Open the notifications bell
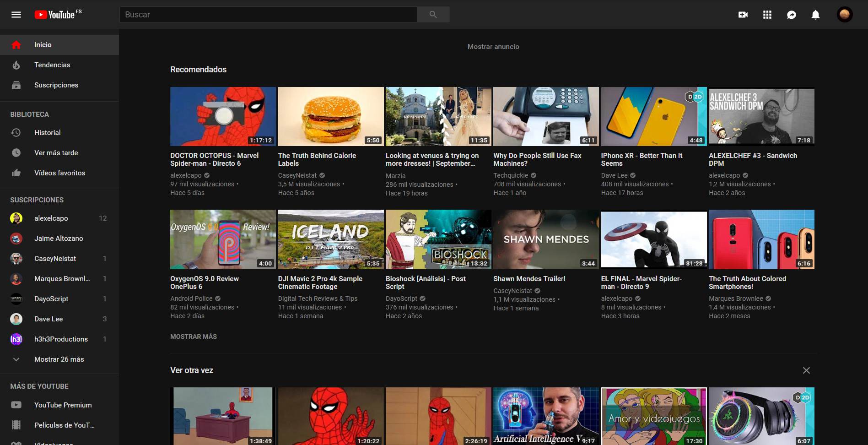Image resolution: width=868 pixels, height=445 pixels. pos(815,15)
